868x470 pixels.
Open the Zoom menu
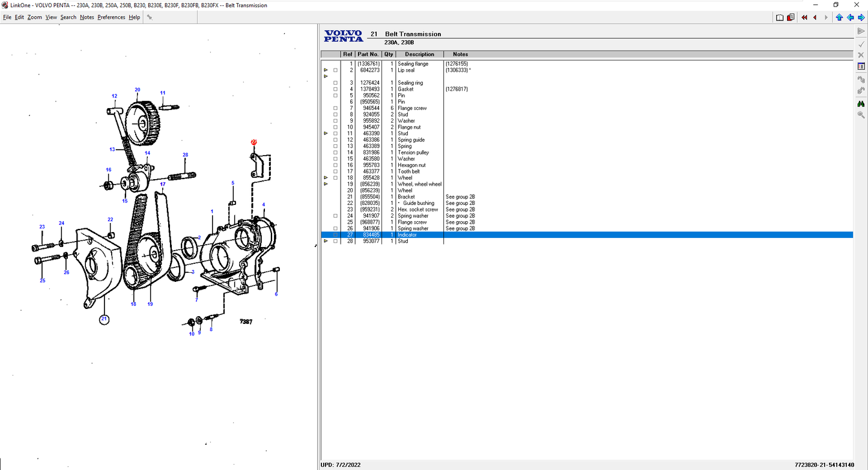(x=35, y=17)
